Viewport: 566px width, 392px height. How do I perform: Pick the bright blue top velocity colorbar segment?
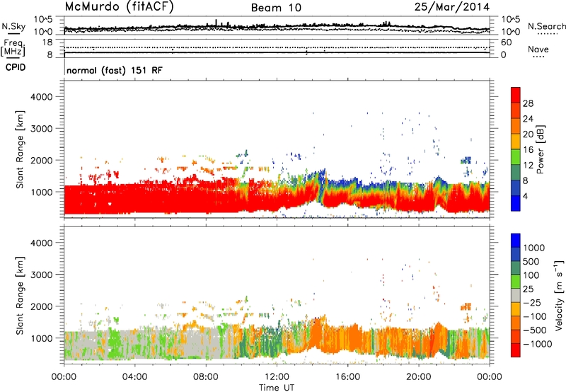coord(516,241)
